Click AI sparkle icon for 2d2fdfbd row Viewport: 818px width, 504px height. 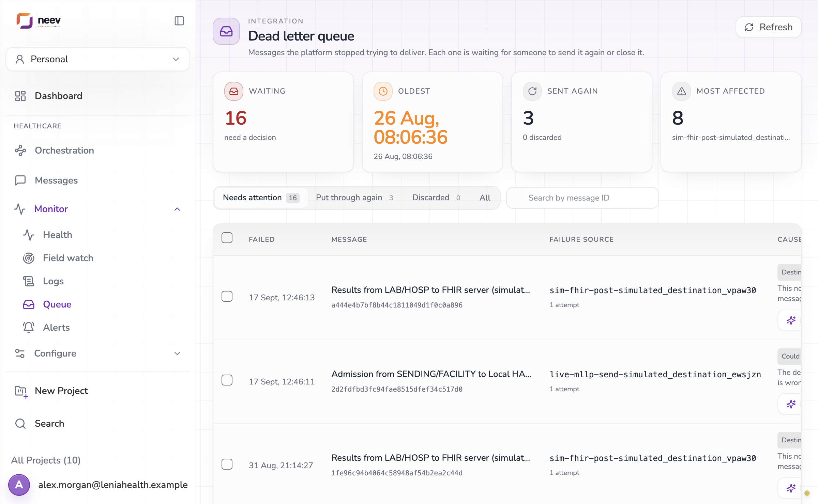pyautogui.click(x=791, y=404)
